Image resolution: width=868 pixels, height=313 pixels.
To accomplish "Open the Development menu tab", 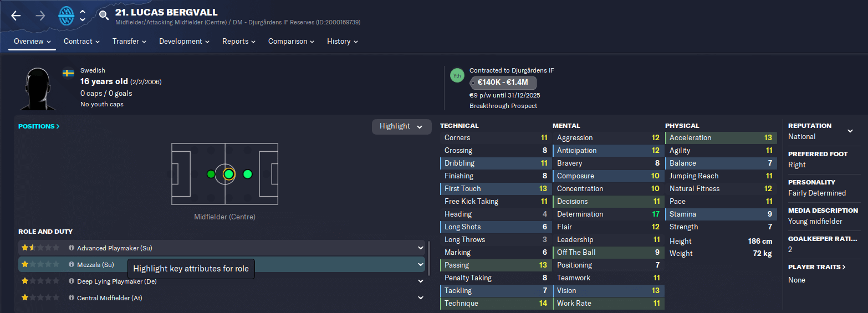I will 184,42.
